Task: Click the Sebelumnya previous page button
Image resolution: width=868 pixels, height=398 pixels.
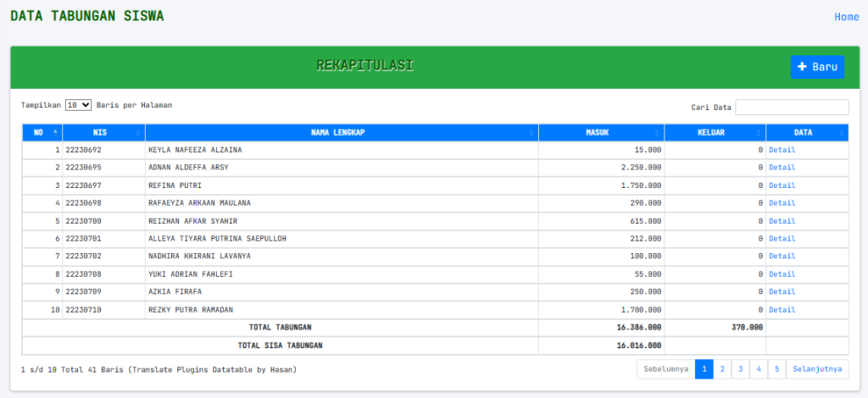Action: pyautogui.click(x=666, y=369)
